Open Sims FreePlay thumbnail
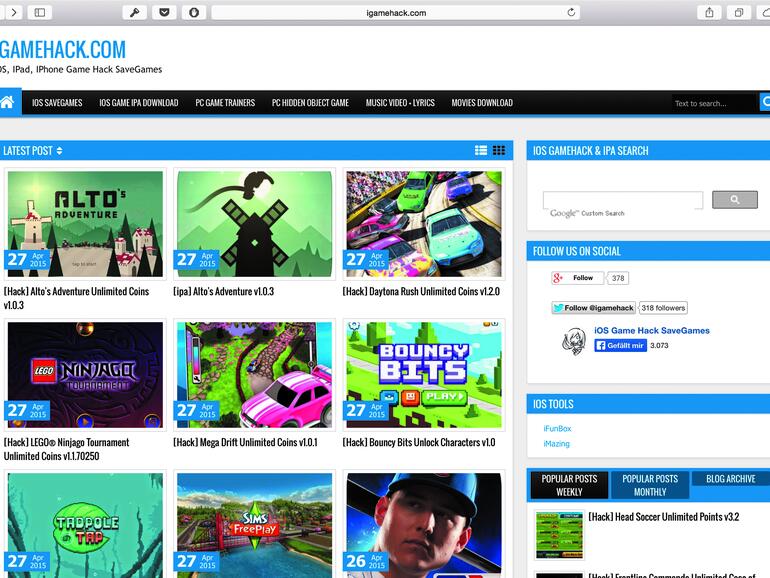 coord(254,524)
